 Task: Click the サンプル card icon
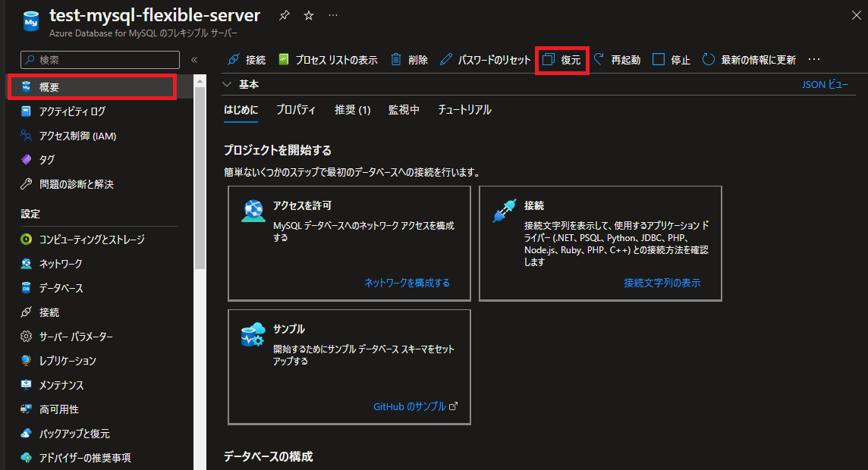point(253,334)
